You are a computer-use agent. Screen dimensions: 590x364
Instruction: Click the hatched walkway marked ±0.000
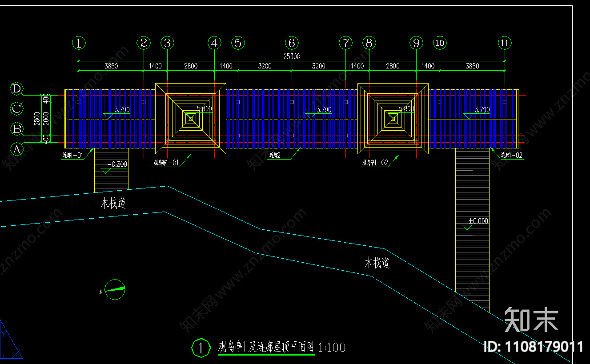pos(472,230)
